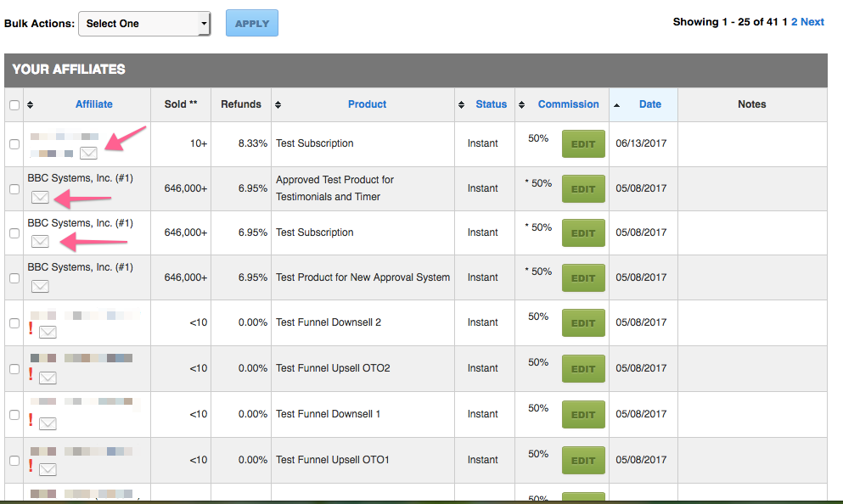Sort table by Date column
This screenshot has width=843, height=504.
click(649, 104)
